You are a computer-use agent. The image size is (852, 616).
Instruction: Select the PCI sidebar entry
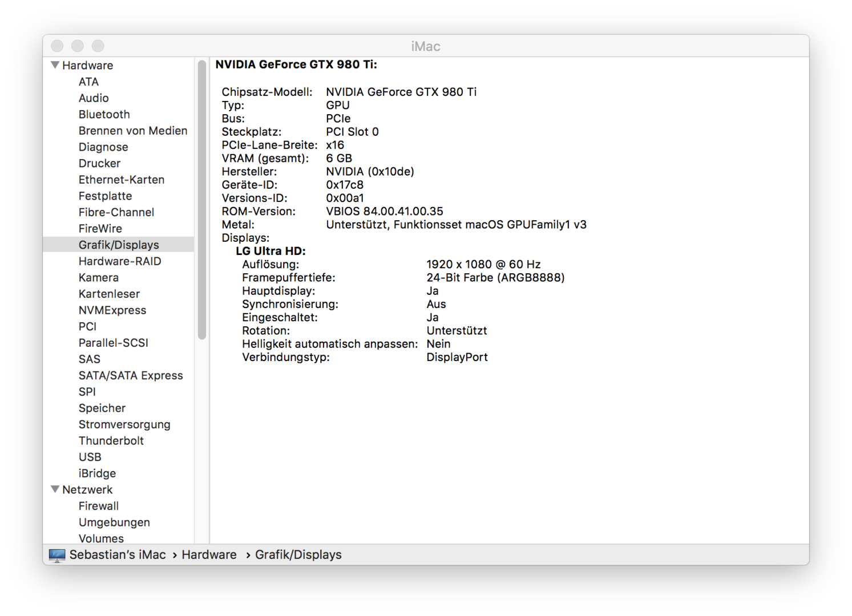pos(88,327)
